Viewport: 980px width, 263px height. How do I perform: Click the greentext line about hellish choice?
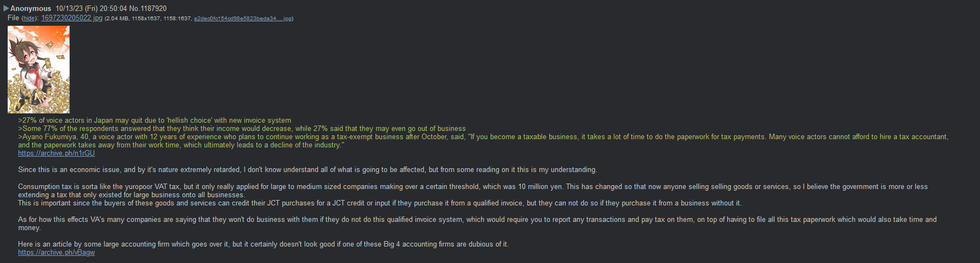[x=155, y=121]
